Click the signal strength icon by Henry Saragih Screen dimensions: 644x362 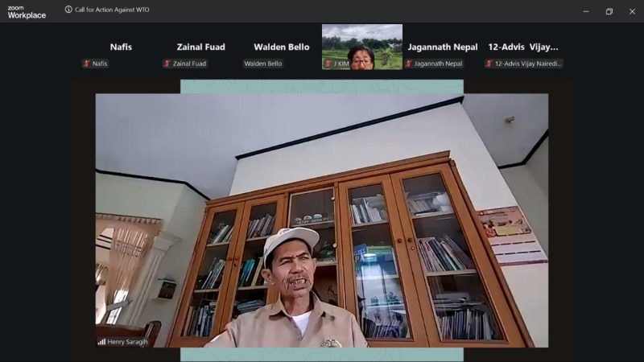click(x=101, y=341)
